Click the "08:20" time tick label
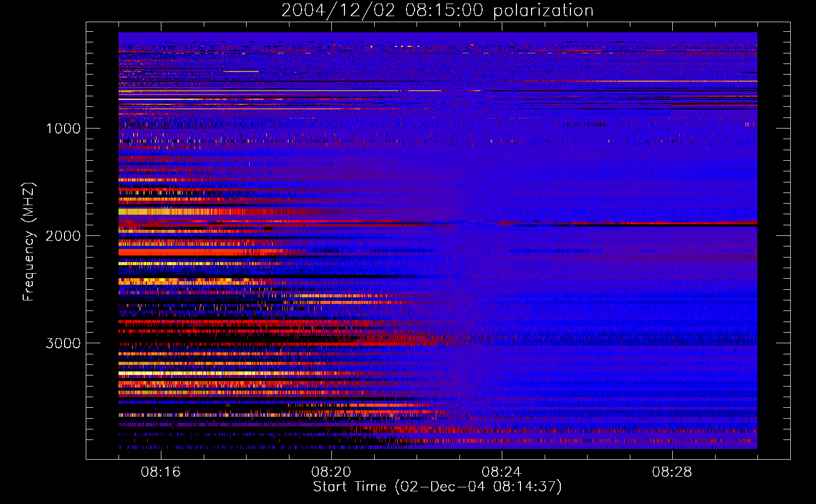This screenshot has height=504, width=816. (x=331, y=472)
